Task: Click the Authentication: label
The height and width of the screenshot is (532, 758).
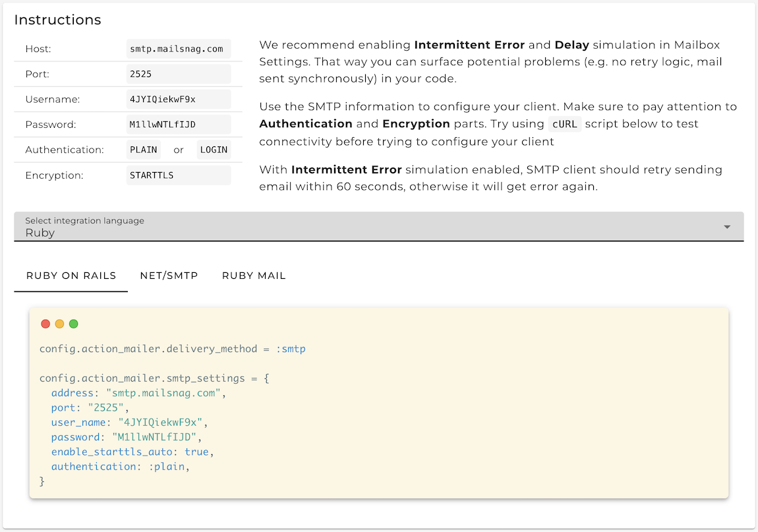Action: click(x=65, y=150)
